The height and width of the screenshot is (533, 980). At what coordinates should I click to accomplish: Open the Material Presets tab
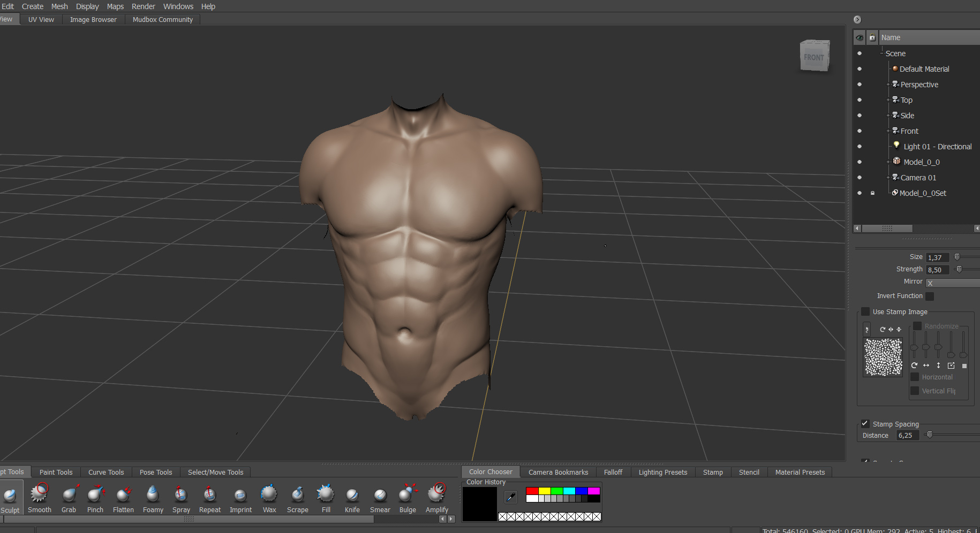800,472
